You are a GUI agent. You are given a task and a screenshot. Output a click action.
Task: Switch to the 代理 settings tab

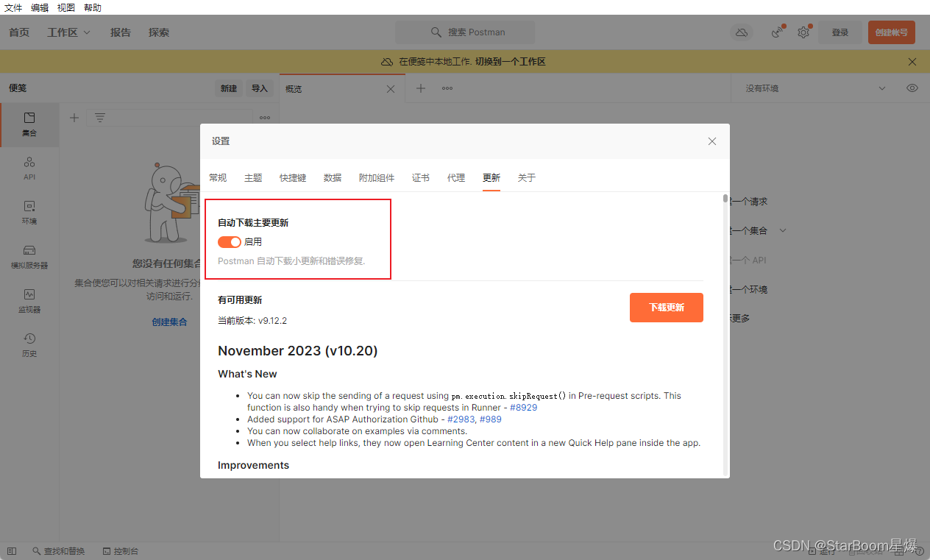click(456, 178)
